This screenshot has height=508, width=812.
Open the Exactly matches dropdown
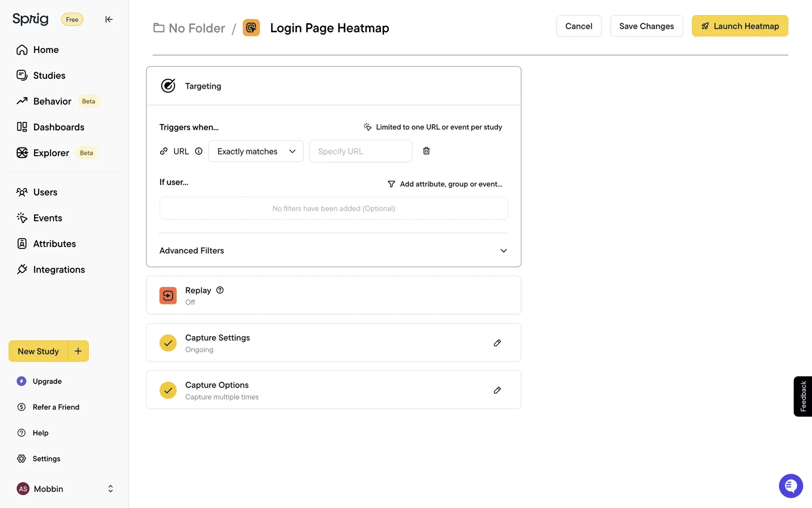pyautogui.click(x=256, y=152)
